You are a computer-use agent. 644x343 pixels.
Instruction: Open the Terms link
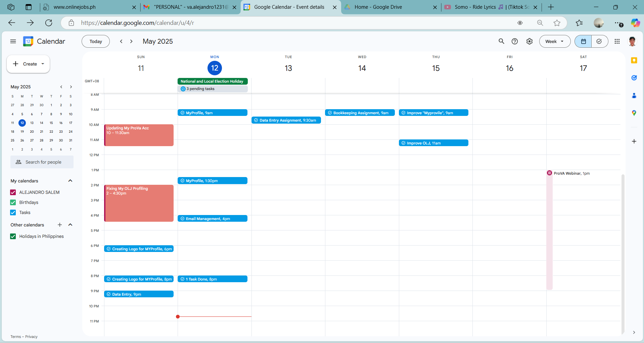(x=15, y=337)
